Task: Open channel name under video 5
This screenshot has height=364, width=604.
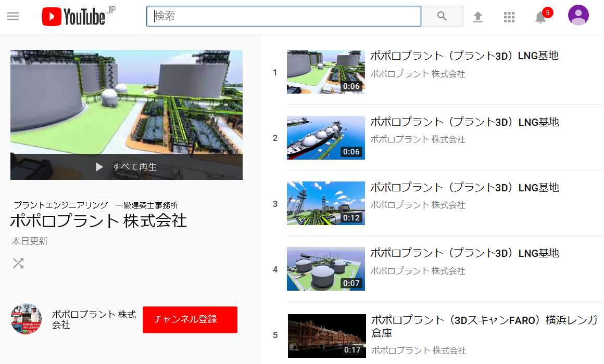Action: pos(418,350)
